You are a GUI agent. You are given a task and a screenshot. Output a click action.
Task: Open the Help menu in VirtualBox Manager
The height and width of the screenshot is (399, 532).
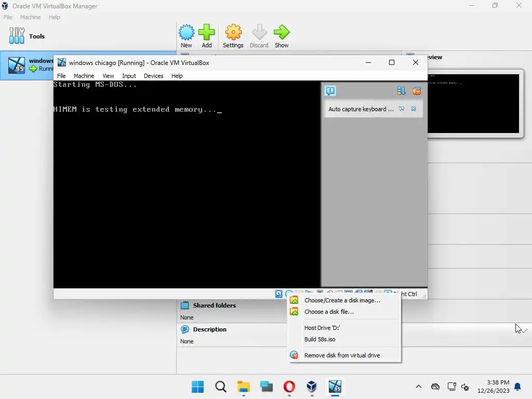54,17
